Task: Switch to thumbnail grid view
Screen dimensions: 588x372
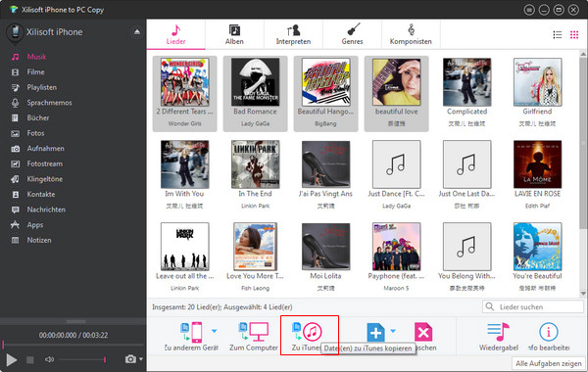Action: coord(574,35)
